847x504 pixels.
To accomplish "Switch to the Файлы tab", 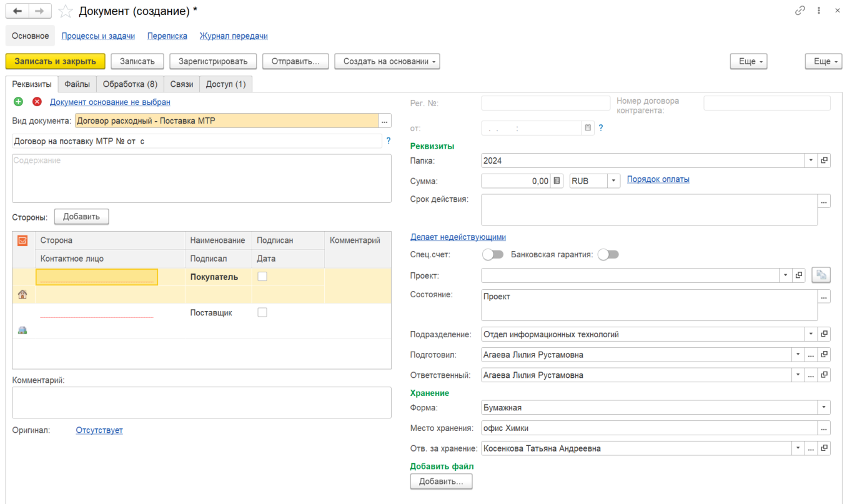I will coord(77,84).
